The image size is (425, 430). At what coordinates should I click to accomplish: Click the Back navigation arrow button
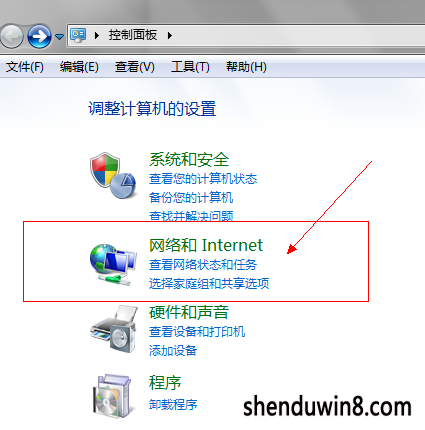click(12, 36)
